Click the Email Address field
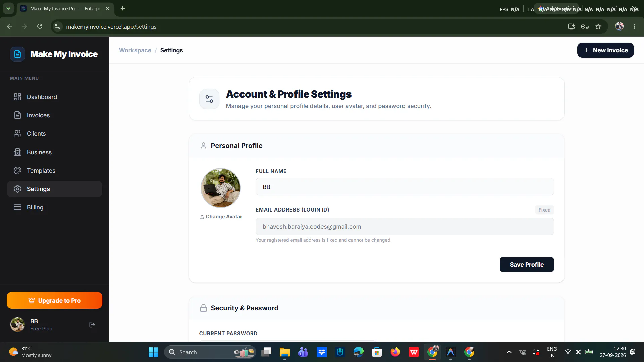This screenshot has height=362, width=644. pos(405,226)
